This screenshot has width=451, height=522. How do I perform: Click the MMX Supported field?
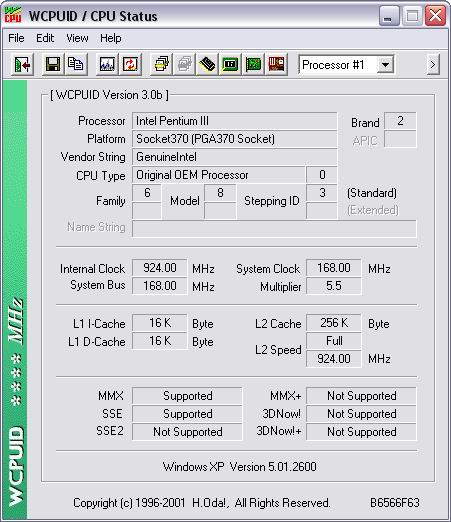point(187,396)
